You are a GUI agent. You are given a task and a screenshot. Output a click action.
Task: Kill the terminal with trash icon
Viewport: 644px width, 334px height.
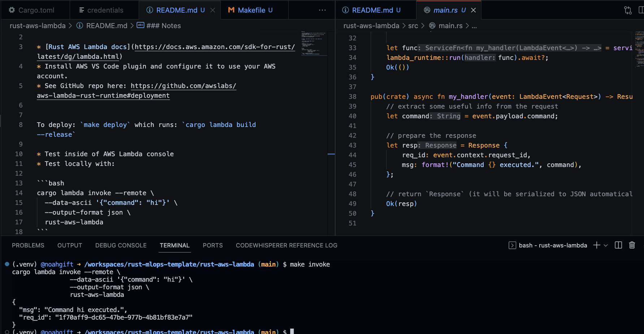pyautogui.click(x=632, y=245)
